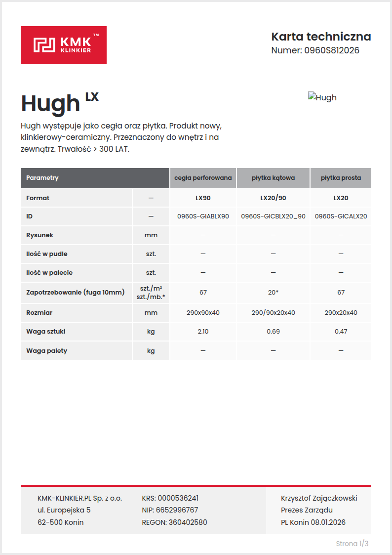Select the card number 0960S812026
This screenshot has height=555, width=392.
pos(332,50)
